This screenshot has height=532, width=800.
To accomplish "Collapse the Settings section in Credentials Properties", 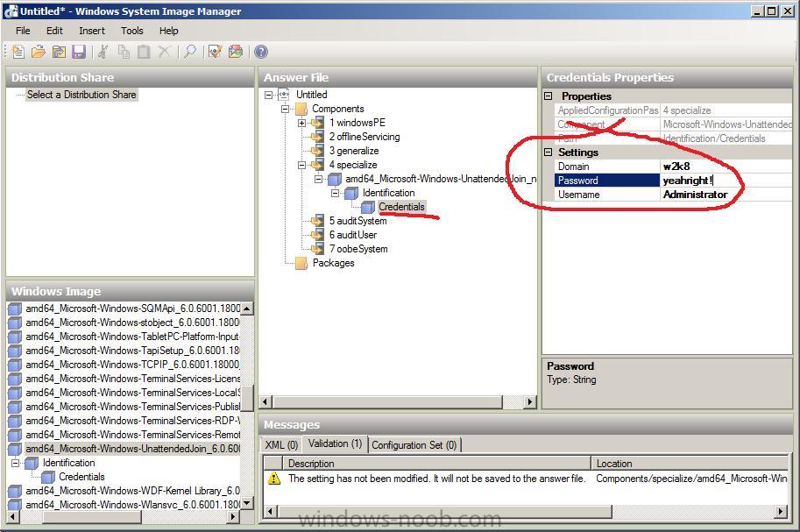I will [549, 153].
